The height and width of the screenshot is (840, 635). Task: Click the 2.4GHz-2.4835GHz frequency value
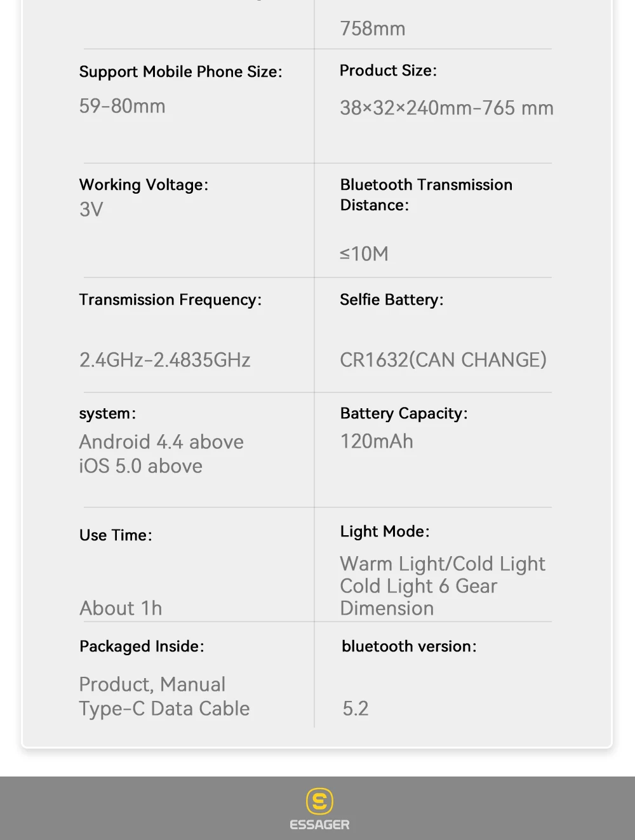(164, 360)
